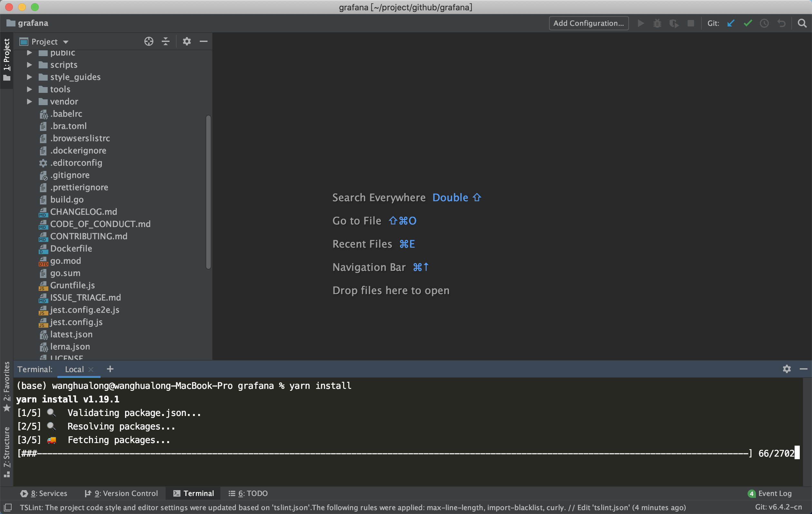812x514 pixels.
Task: Select .browserslistrc file
Action: coord(80,138)
